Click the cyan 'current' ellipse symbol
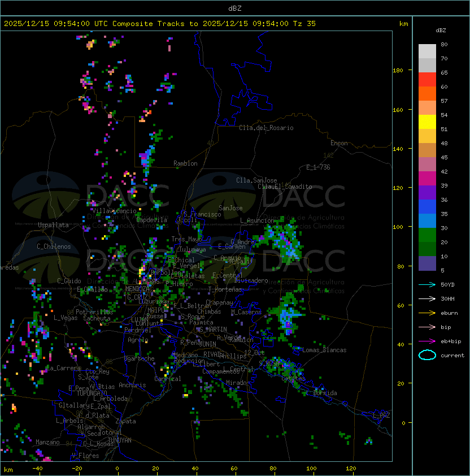Image resolution: width=470 pixels, height=476 pixels. point(427,355)
